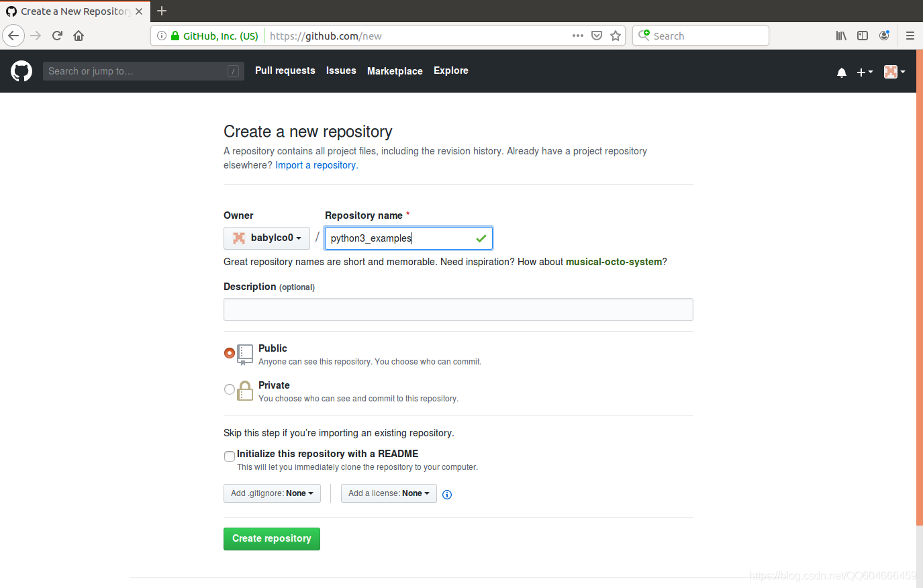Screen dimensions: 923x588
Task: Open the Firefox Library icon
Action: coord(841,36)
